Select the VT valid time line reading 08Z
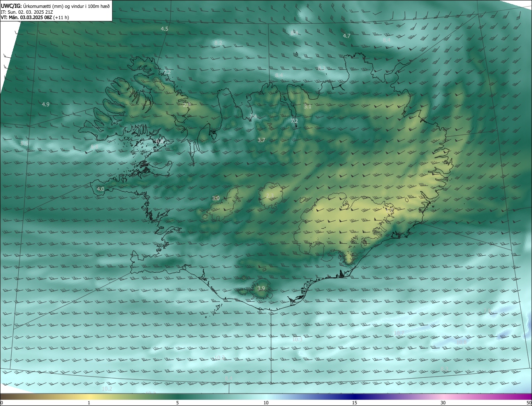The width and height of the screenshot is (532, 406). pos(34,17)
